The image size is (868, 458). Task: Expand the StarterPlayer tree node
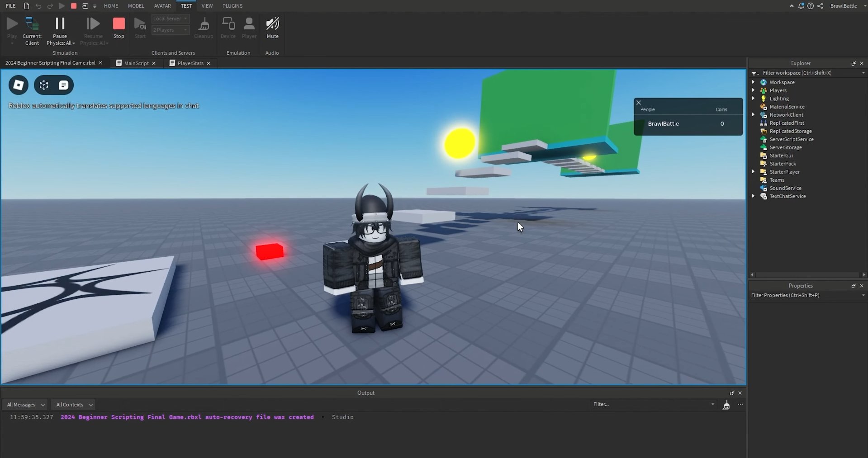(754, 172)
